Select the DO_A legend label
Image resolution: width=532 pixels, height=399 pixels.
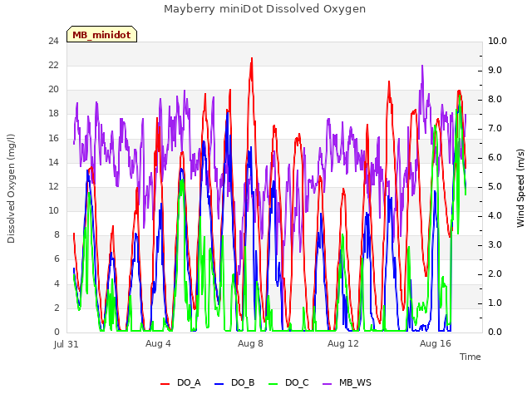point(189,383)
